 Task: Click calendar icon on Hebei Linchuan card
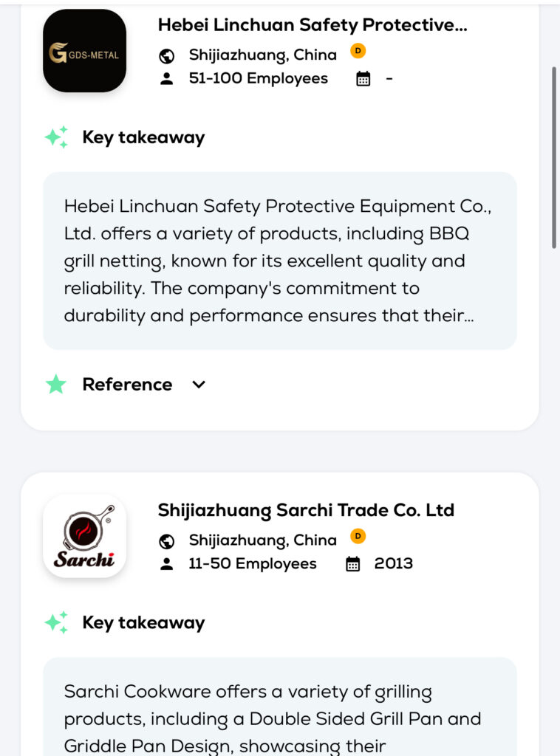pyautogui.click(x=363, y=79)
